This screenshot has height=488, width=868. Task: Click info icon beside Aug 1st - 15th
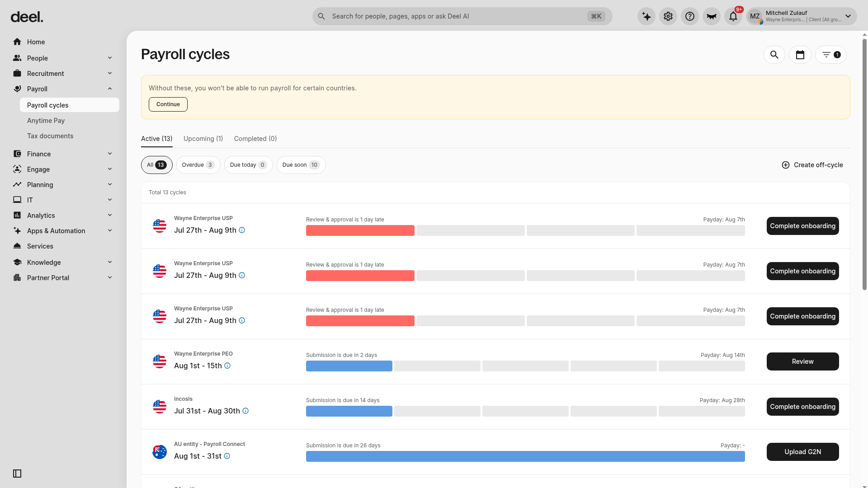click(x=227, y=366)
